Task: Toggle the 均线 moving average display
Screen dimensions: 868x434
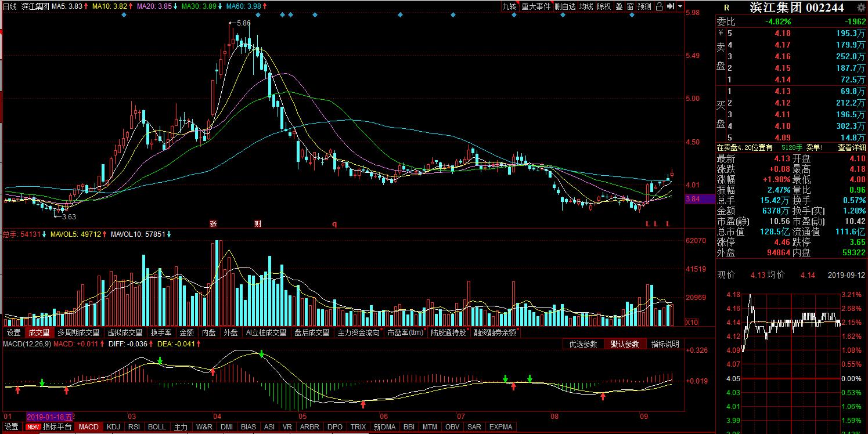Action: pos(586,6)
